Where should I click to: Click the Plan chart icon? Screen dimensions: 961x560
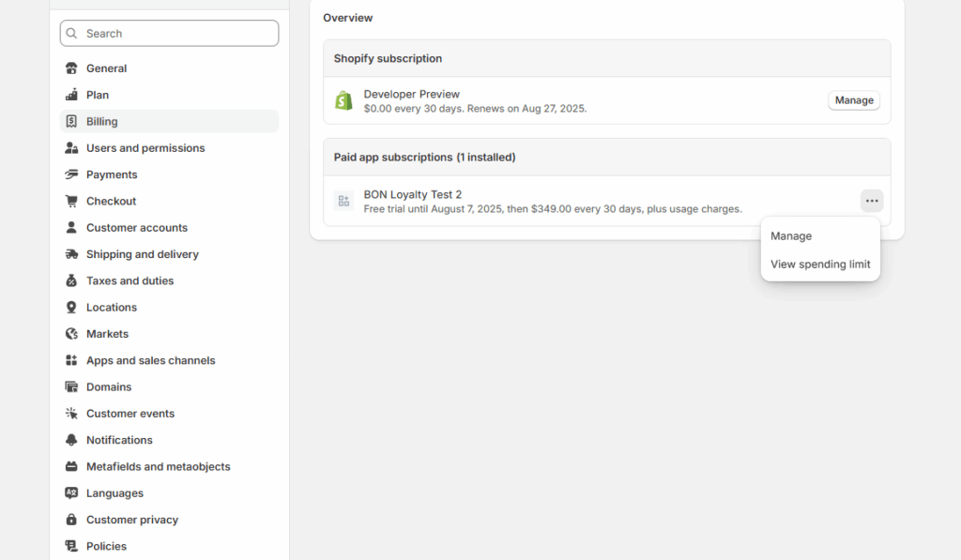click(x=71, y=95)
